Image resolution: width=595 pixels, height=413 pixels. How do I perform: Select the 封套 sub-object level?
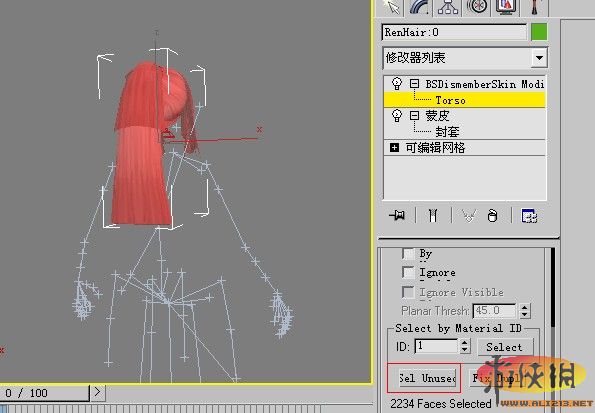[x=447, y=132]
